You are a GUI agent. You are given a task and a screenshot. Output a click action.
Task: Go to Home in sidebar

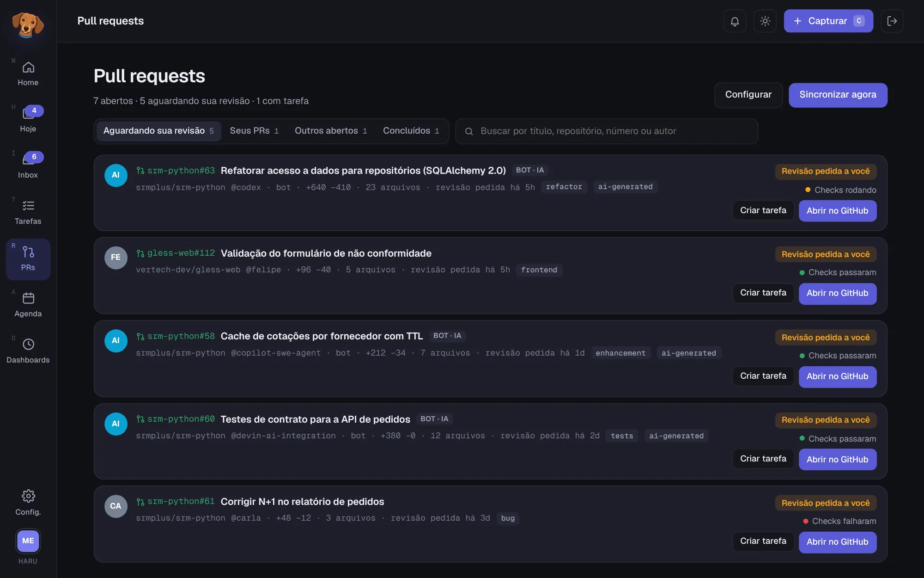pos(28,74)
